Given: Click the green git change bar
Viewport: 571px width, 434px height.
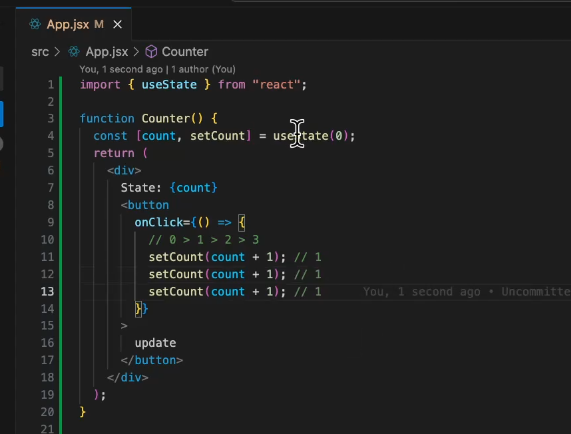Looking at the screenshot, I should (60, 255).
